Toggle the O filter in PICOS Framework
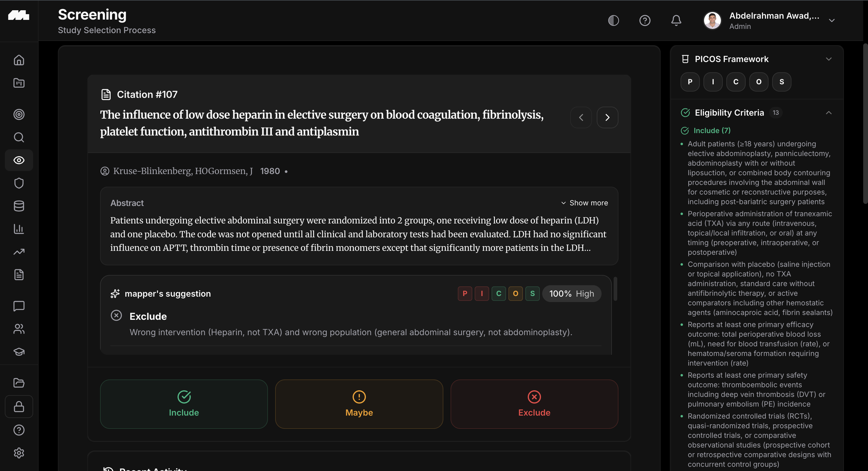 [759, 82]
